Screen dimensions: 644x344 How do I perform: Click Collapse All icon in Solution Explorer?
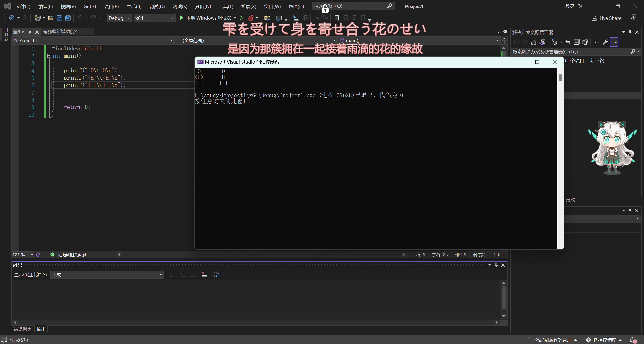[x=577, y=42]
